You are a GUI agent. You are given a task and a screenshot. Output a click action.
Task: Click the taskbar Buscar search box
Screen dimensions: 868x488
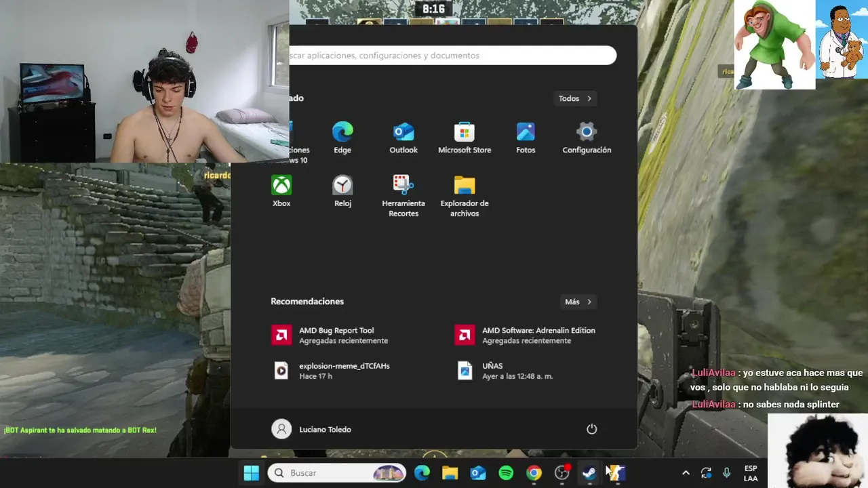pos(337,472)
